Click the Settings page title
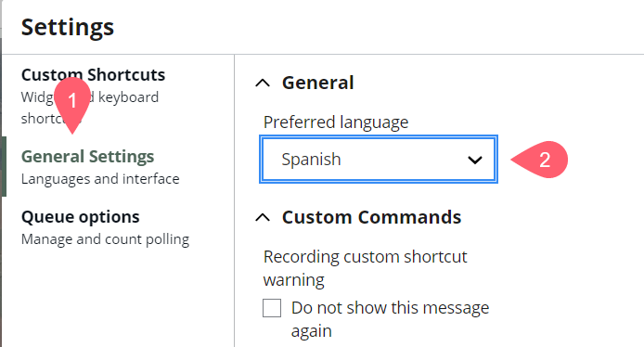The height and width of the screenshot is (347, 644). [x=68, y=28]
